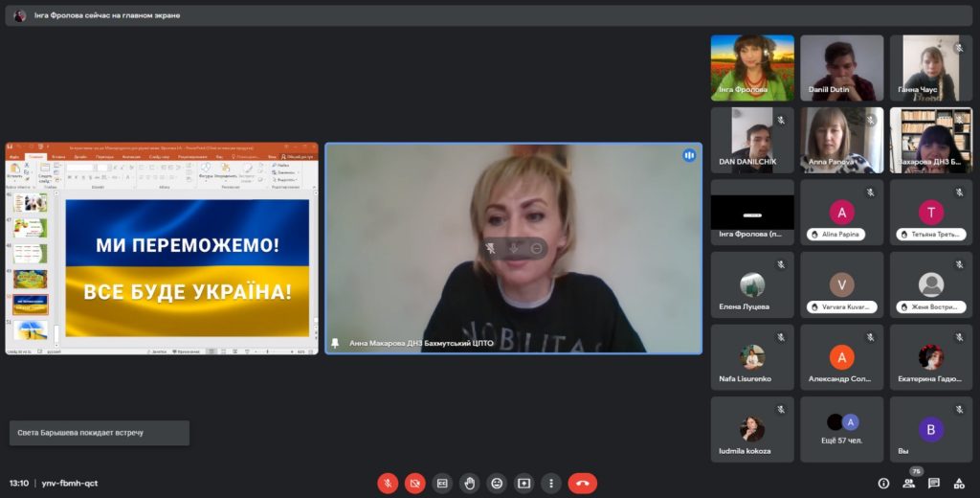Viewport: 980px width, 498px height.
Task: Select Daniil Dutin's participant video tile
Action: click(x=841, y=68)
